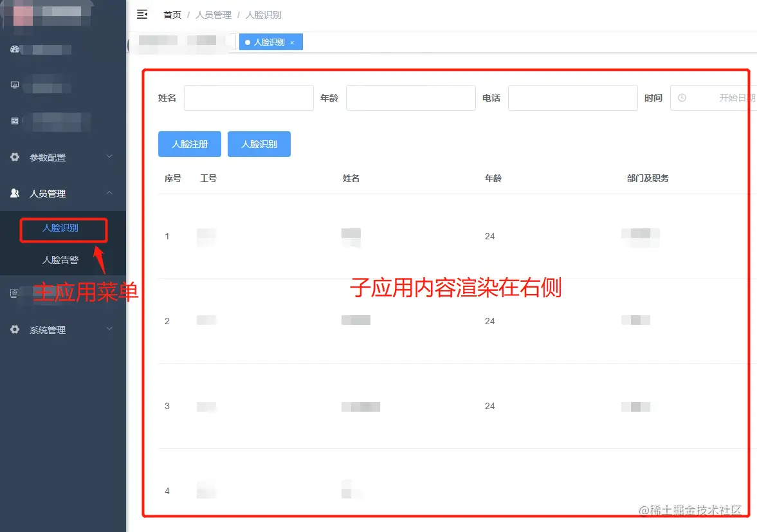This screenshot has width=757, height=532.
Task: Click the blue 人脸识别 button
Action: click(259, 144)
